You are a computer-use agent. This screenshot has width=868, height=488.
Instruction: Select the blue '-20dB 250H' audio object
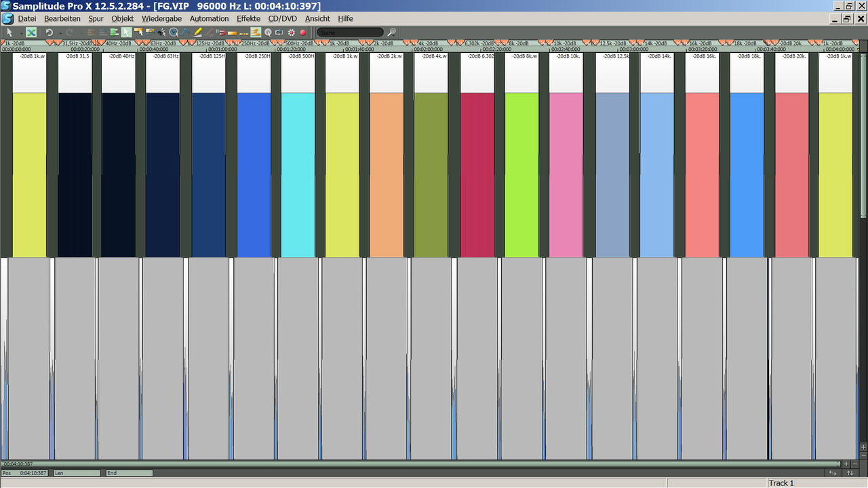point(254,155)
